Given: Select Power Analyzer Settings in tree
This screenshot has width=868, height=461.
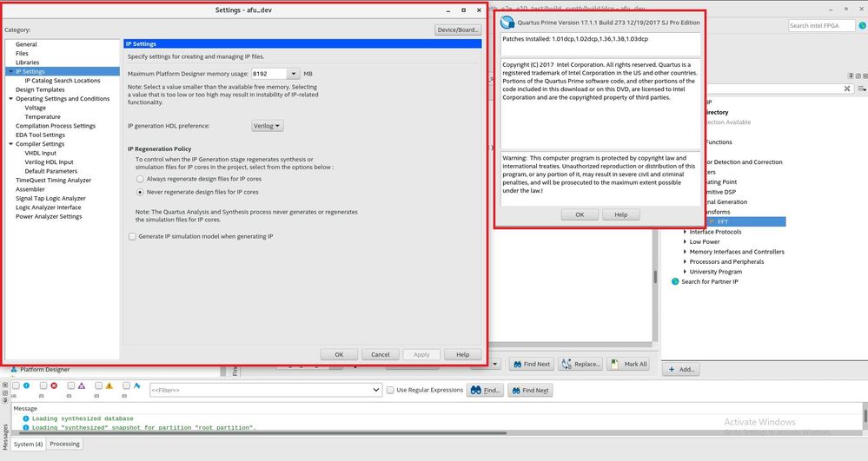Looking at the screenshot, I should (49, 217).
